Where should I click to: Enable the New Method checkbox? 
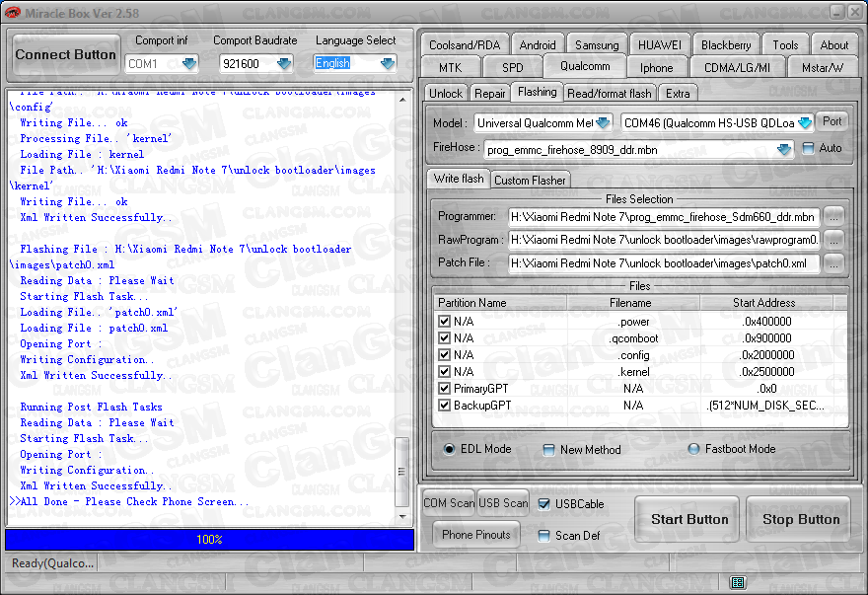pyautogui.click(x=548, y=450)
